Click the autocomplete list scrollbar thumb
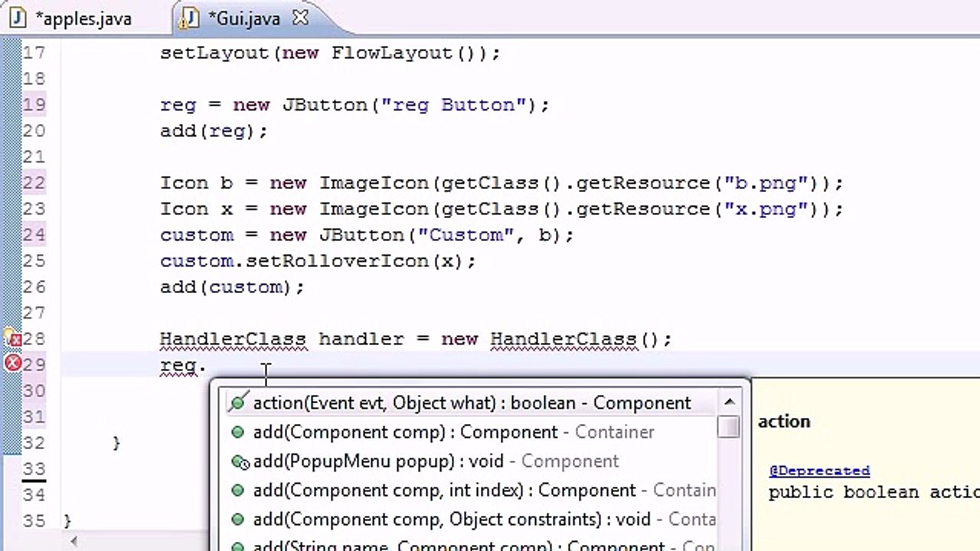 (x=729, y=426)
